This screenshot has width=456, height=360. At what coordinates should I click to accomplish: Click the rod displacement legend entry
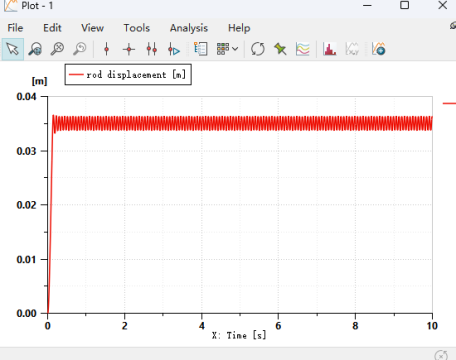pyautogui.click(x=128, y=75)
